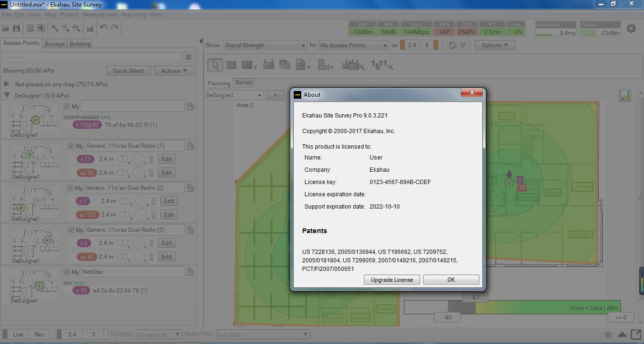Click the refresh visualization icon
Image resolution: width=644 pixels, height=344 pixels.
click(452, 45)
